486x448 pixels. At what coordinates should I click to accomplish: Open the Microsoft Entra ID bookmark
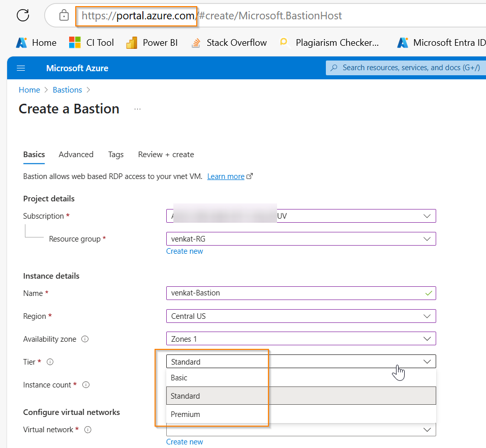click(441, 43)
